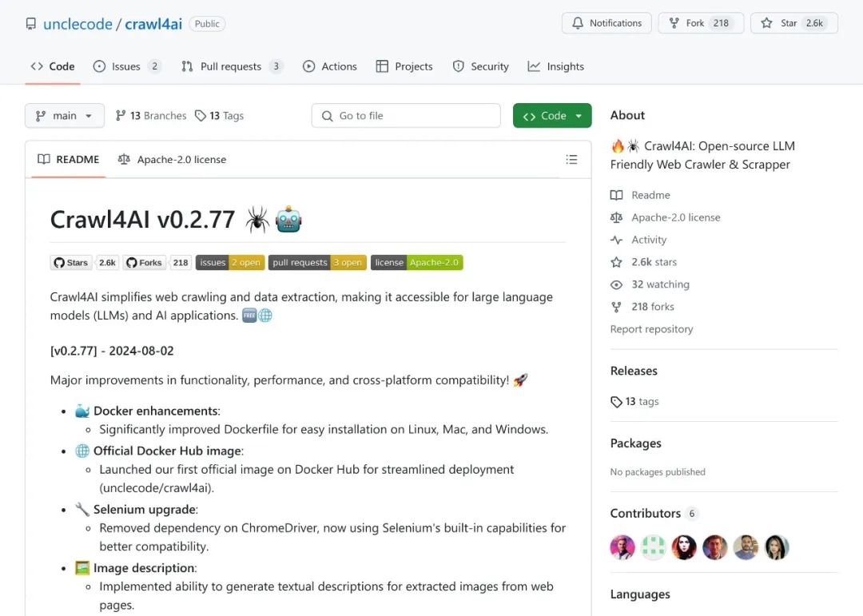Open the unclecode owner link
Image resolution: width=863 pixels, height=616 pixels.
point(78,24)
